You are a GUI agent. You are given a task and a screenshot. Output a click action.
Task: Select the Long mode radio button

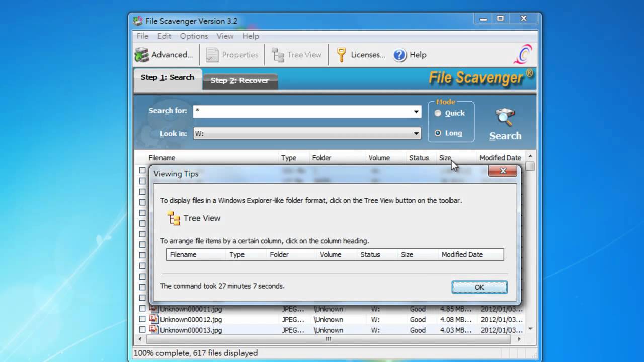click(438, 133)
